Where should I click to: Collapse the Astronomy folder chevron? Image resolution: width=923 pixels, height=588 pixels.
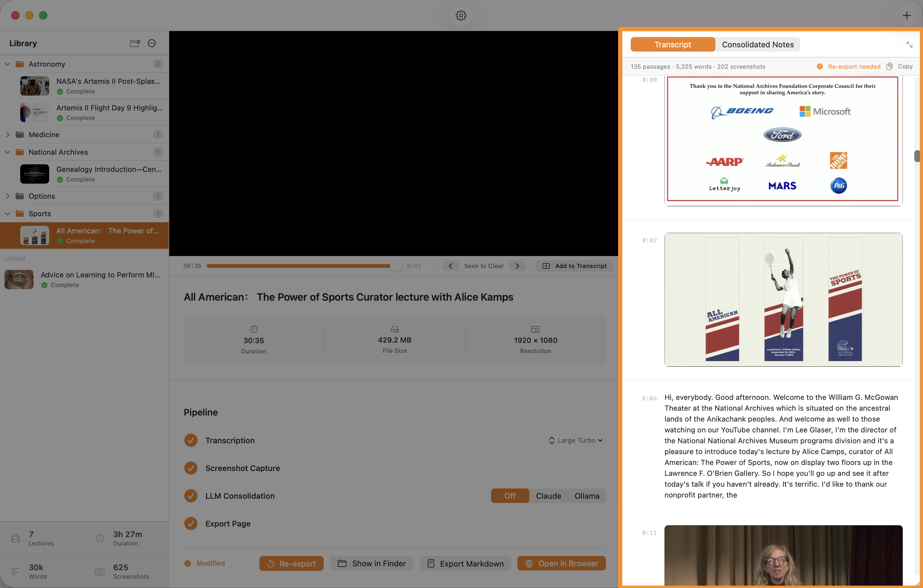coord(8,64)
